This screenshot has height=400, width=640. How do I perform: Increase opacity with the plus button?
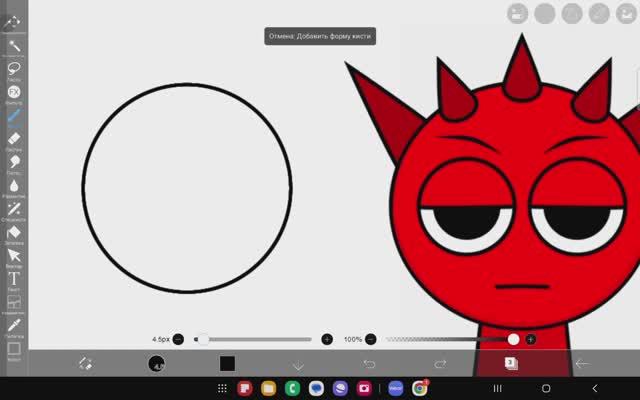530,339
